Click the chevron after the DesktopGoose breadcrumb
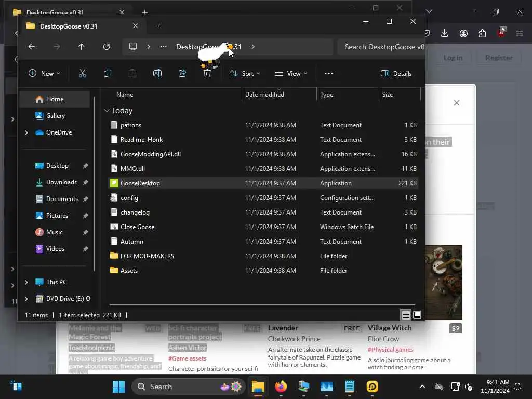The width and height of the screenshot is (532, 399). (x=253, y=47)
